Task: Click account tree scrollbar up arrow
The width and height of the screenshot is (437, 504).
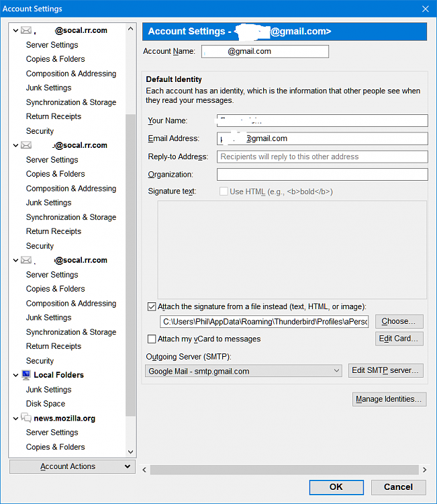Action: point(130,29)
